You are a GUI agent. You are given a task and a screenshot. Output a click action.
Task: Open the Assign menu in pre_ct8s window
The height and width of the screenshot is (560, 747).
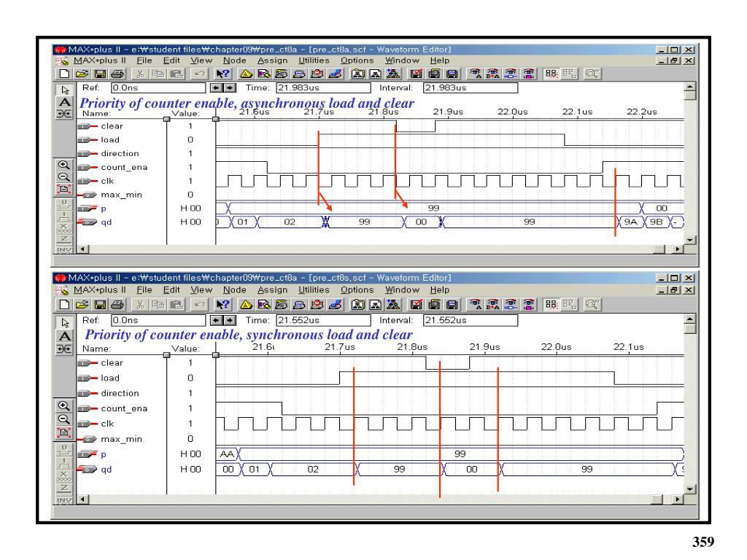click(273, 289)
